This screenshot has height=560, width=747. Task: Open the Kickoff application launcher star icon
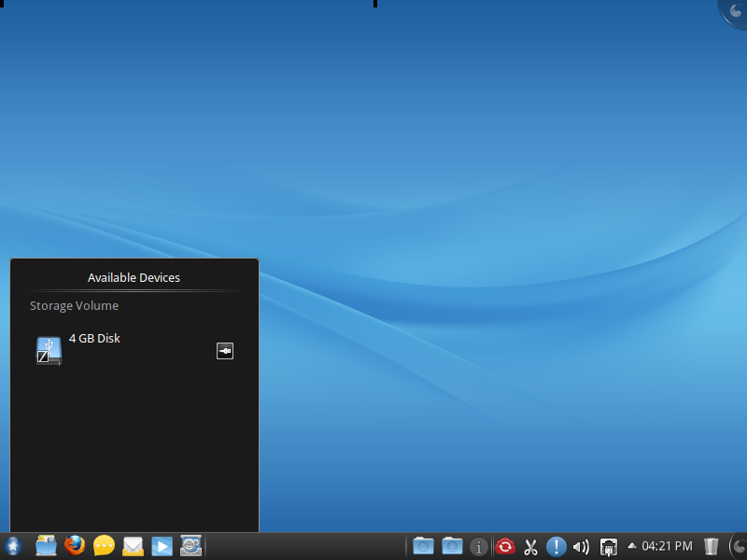(13, 546)
